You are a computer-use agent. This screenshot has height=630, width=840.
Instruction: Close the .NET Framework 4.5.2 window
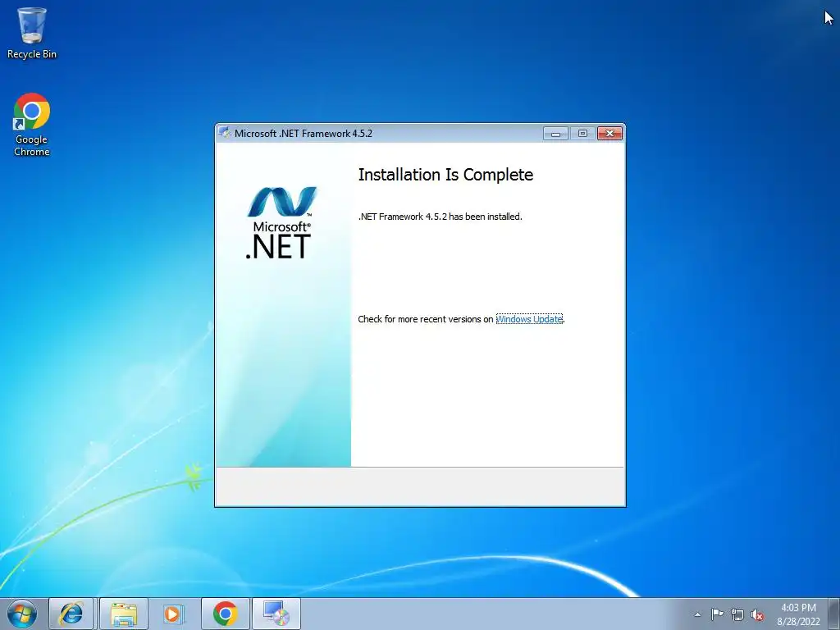(609, 134)
